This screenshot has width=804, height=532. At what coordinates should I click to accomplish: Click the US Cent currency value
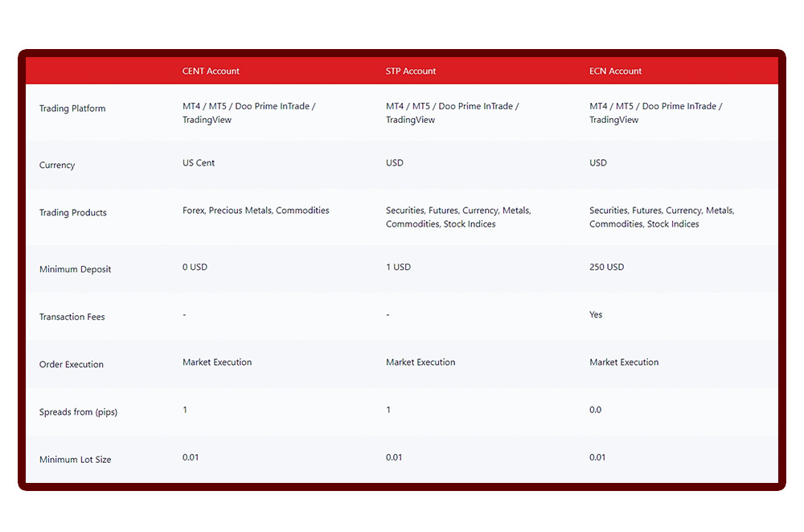[199, 163]
